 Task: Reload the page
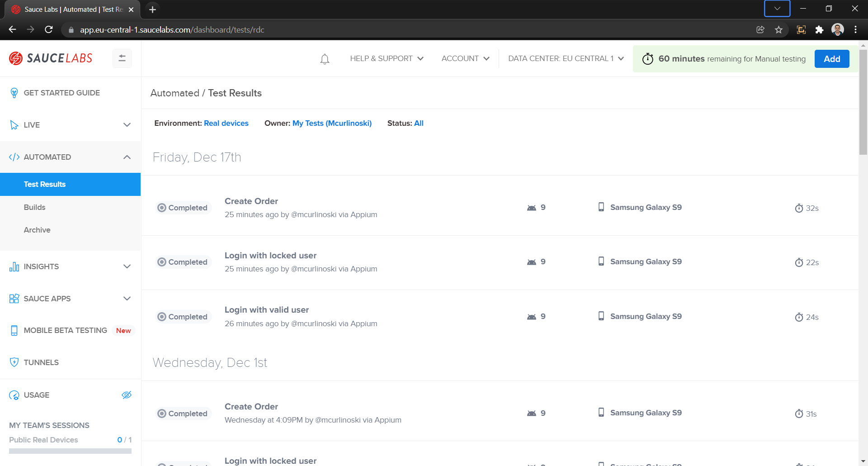click(x=49, y=29)
